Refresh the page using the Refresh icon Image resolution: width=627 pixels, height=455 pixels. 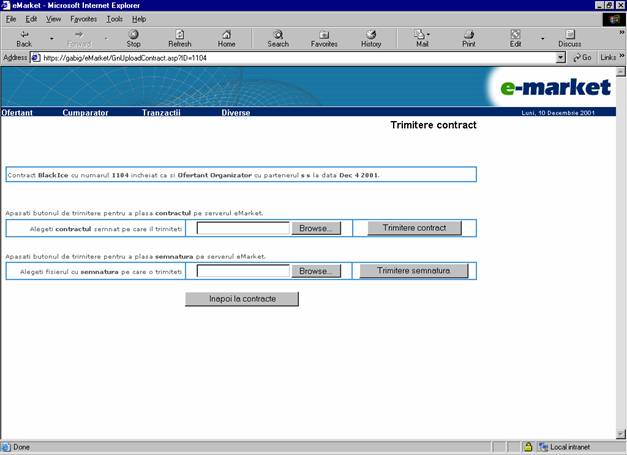180,38
